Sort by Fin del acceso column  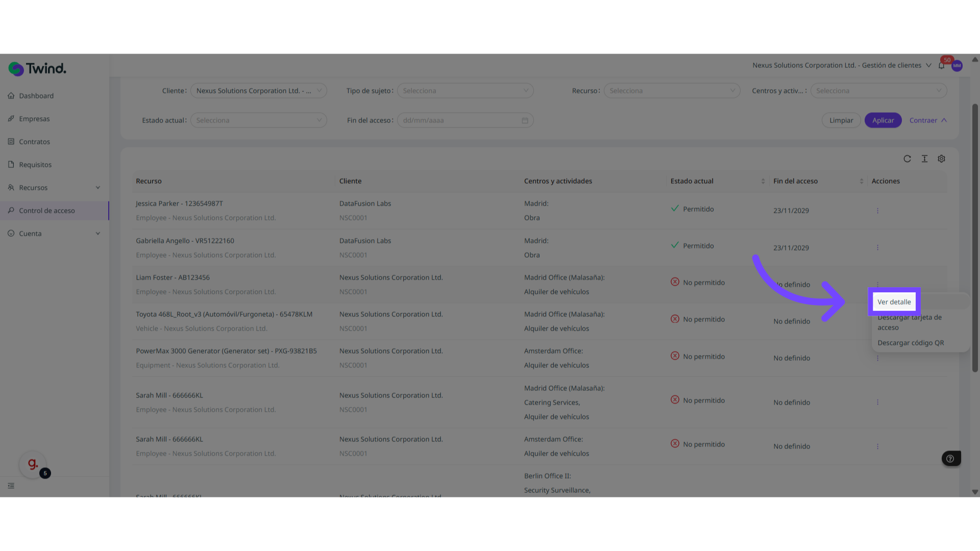(x=861, y=181)
